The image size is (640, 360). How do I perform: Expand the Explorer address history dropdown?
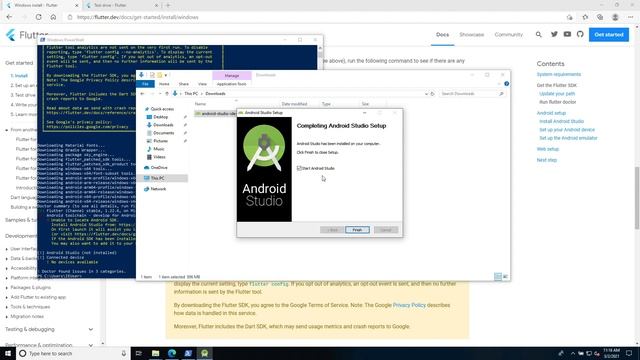pos(426,93)
